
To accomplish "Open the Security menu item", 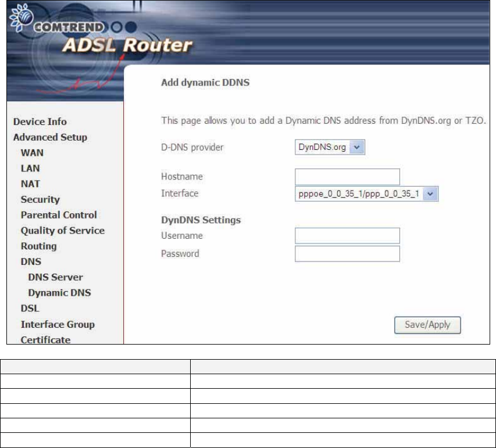I will coord(40,199).
